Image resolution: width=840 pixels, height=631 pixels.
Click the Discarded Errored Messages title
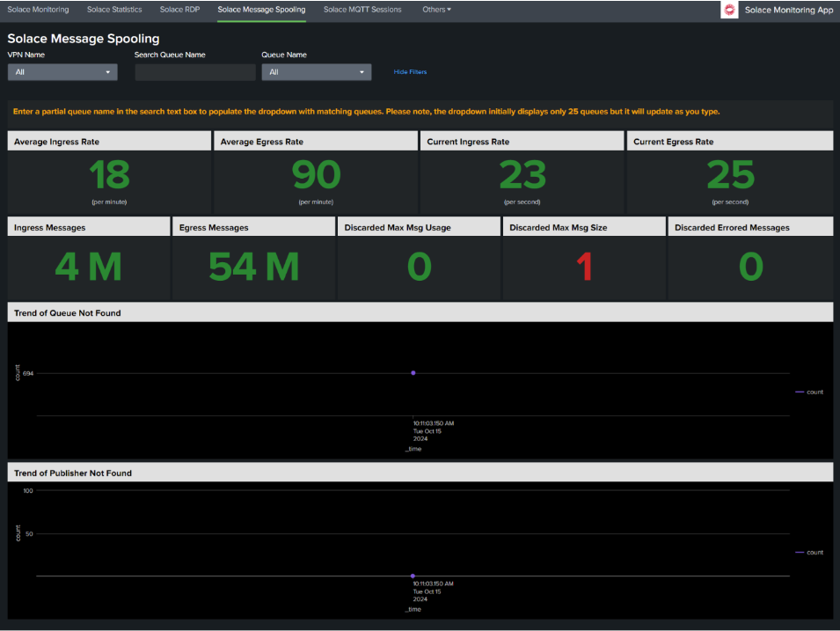coord(732,227)
